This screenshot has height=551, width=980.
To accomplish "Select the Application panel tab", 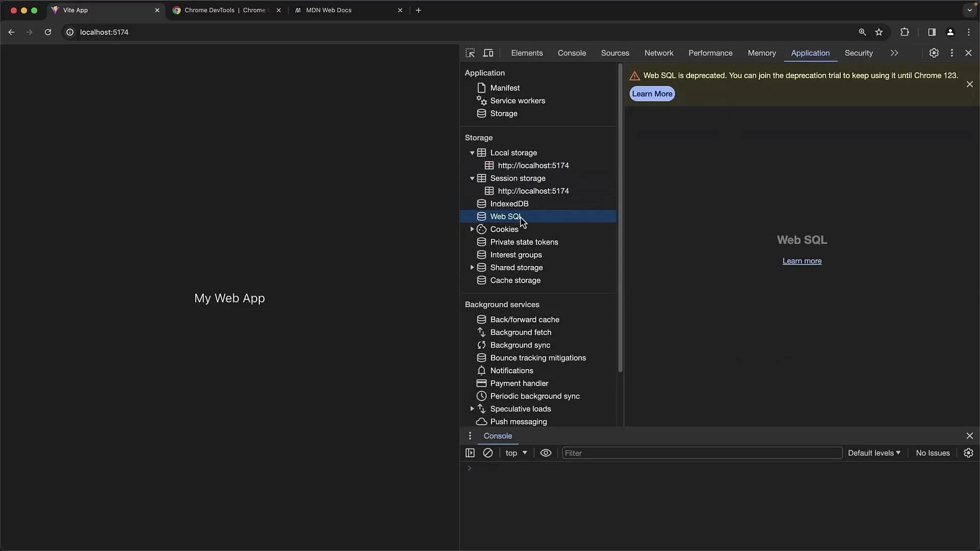I will click(811, 53).
